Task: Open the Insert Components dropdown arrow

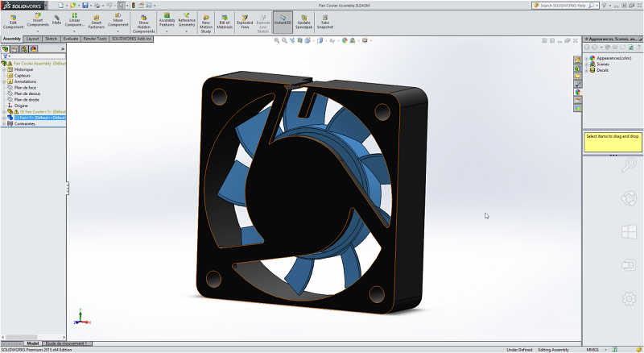Action: pyautogui.click(x=38, y=32)
